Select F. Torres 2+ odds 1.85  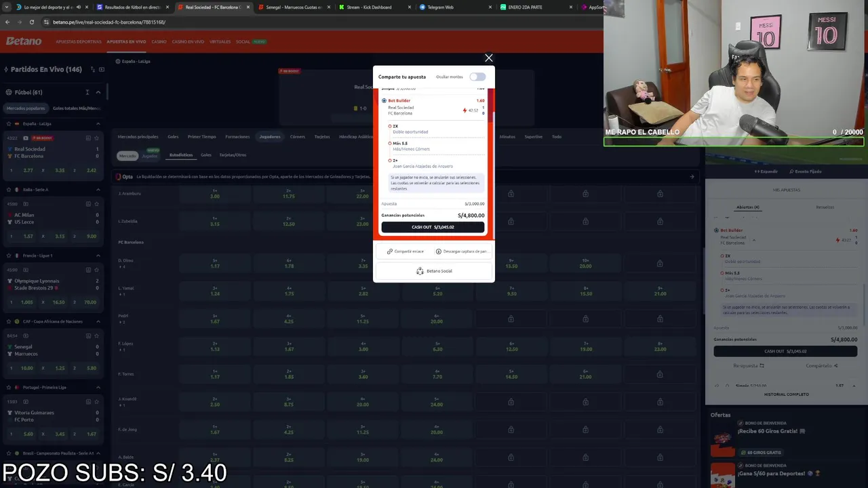pyautogui.click(x=289, y=374)
